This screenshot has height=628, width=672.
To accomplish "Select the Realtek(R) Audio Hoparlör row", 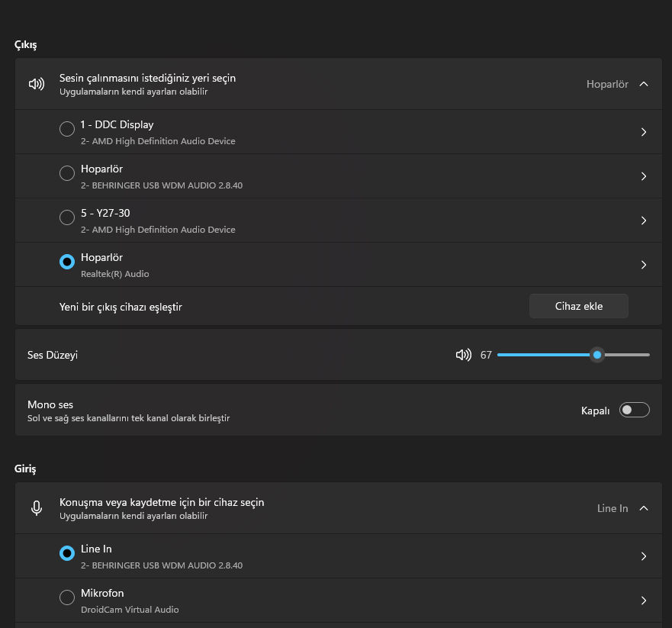I will (339, 265).
